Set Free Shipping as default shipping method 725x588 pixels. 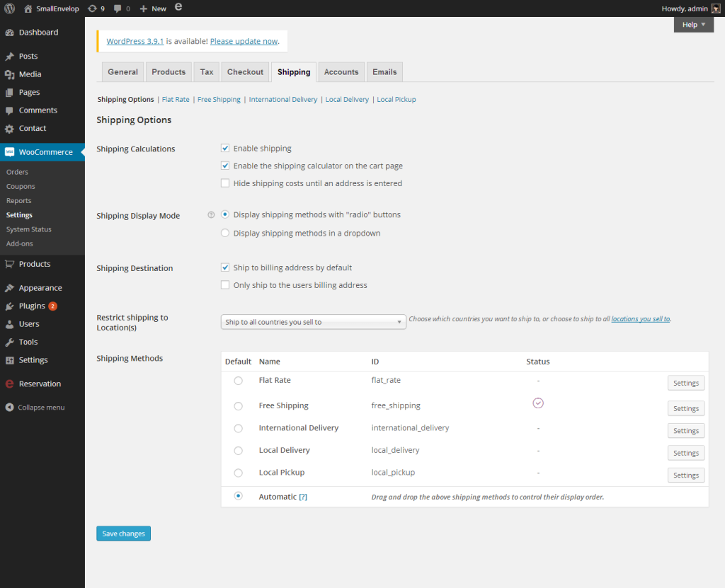(x=238, y=406)
